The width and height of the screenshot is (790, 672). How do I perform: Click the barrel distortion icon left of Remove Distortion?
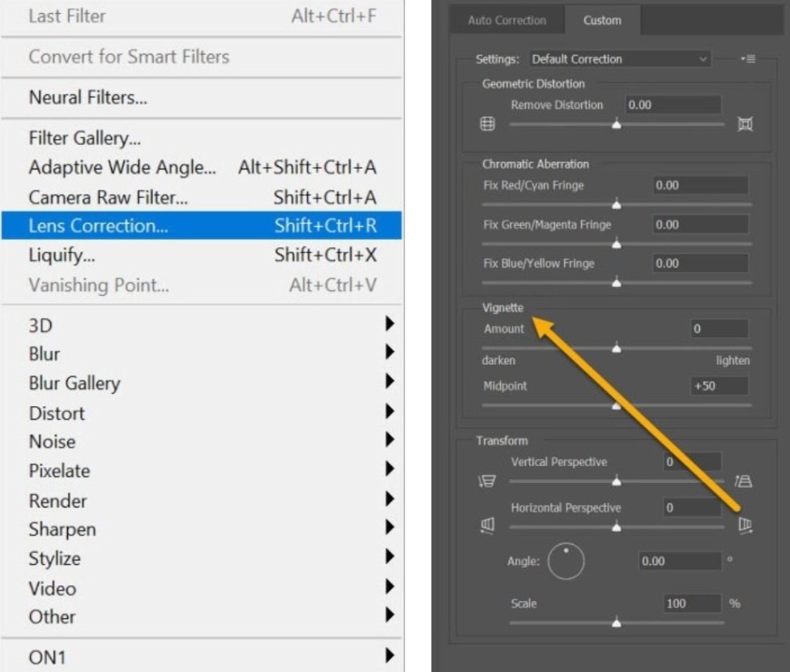click(x=487, y=125)
